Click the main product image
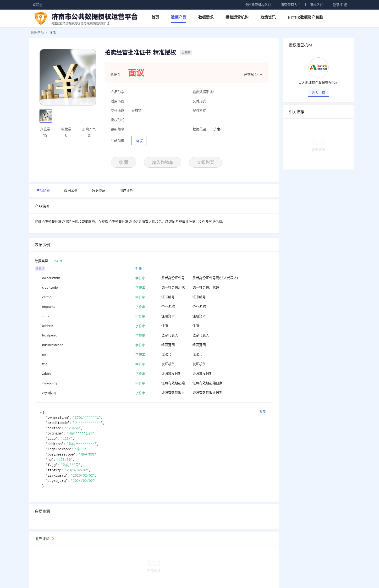 coord(68,77)
